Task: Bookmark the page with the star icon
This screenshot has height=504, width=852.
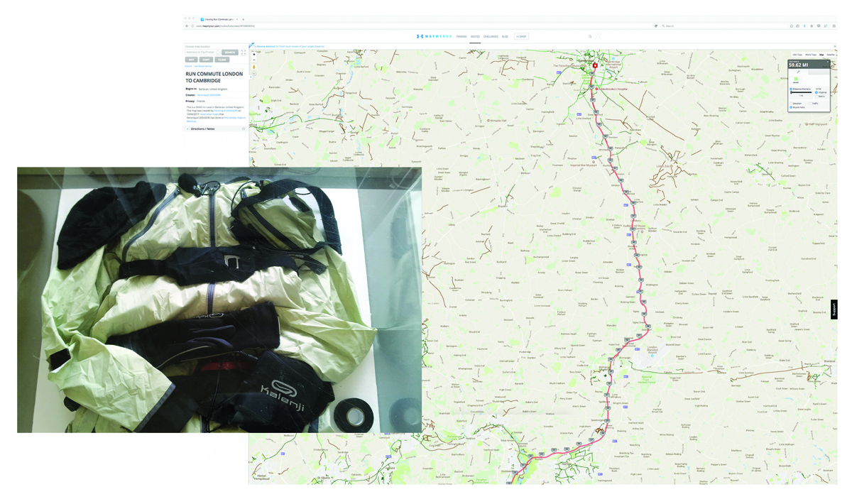Action: 792,26
